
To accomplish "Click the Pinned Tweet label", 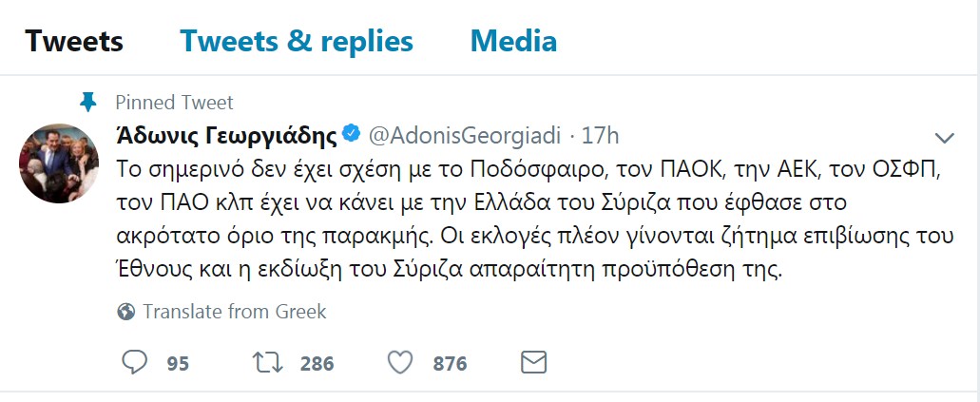I will click(x=174, y=102).
